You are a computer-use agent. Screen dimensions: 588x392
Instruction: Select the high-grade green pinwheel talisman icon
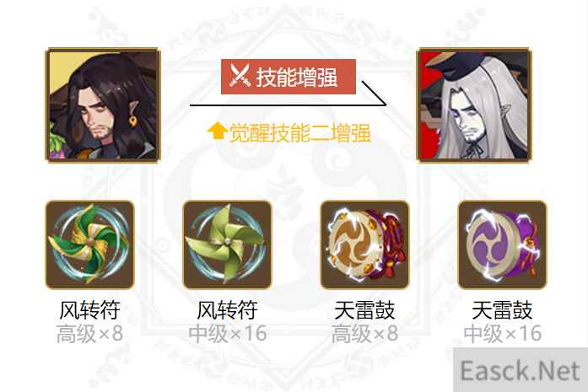point(89,245)
